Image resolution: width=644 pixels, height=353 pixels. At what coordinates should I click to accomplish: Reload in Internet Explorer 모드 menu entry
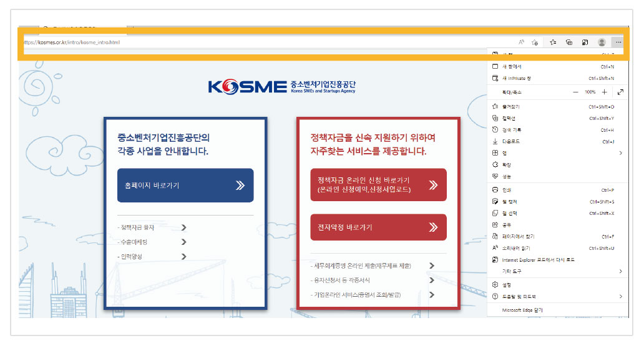(x=558, y=260)
